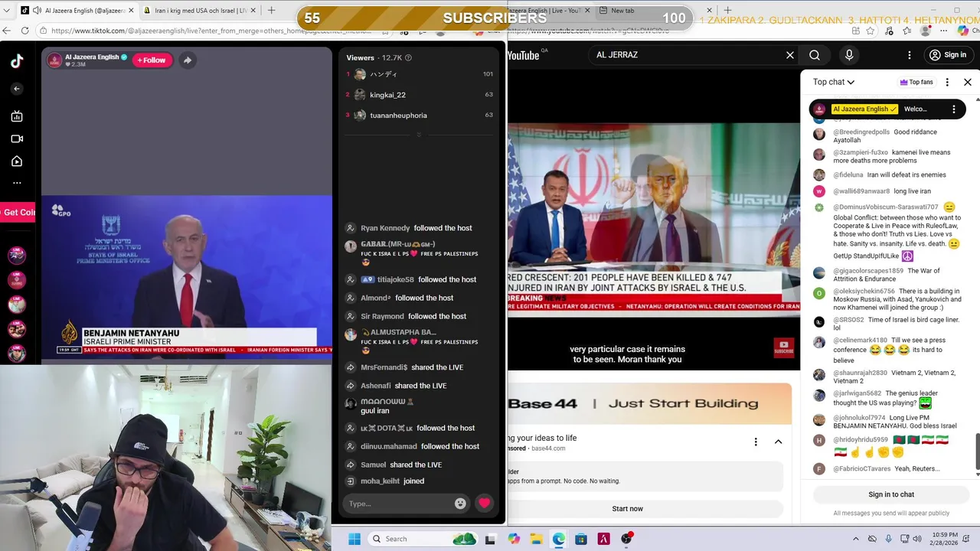This screenshot has width=980, height=551.
Task: Share the Al Jazeera English live stream
Action: 187,60
